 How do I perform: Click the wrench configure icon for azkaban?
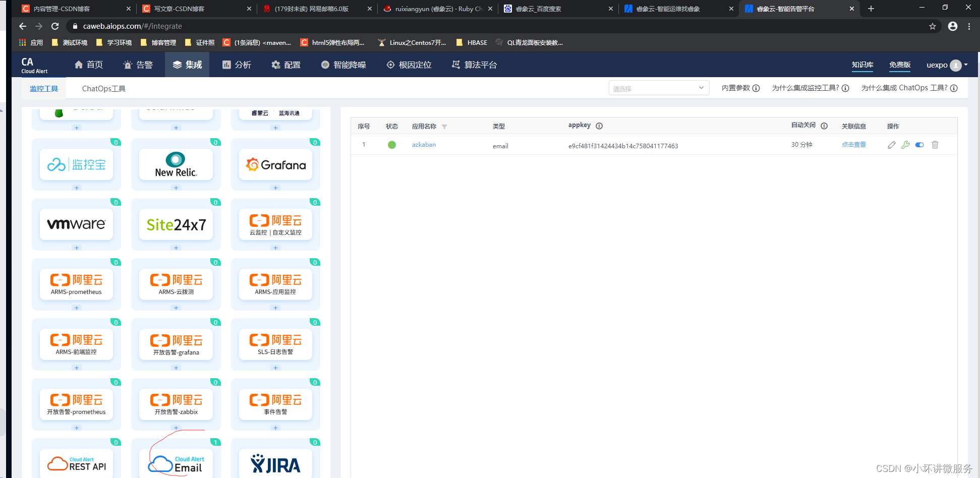906,145
